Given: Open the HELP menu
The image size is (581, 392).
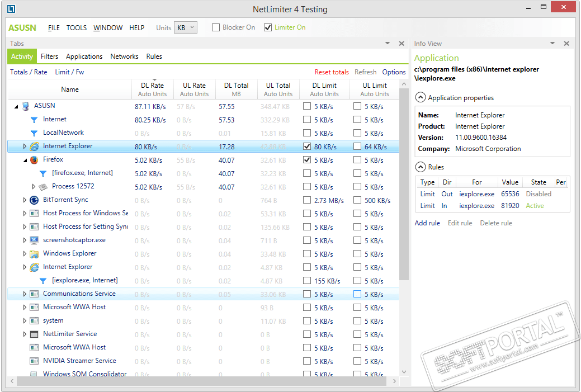Looking at the screenshot, I should click(137, 28).
